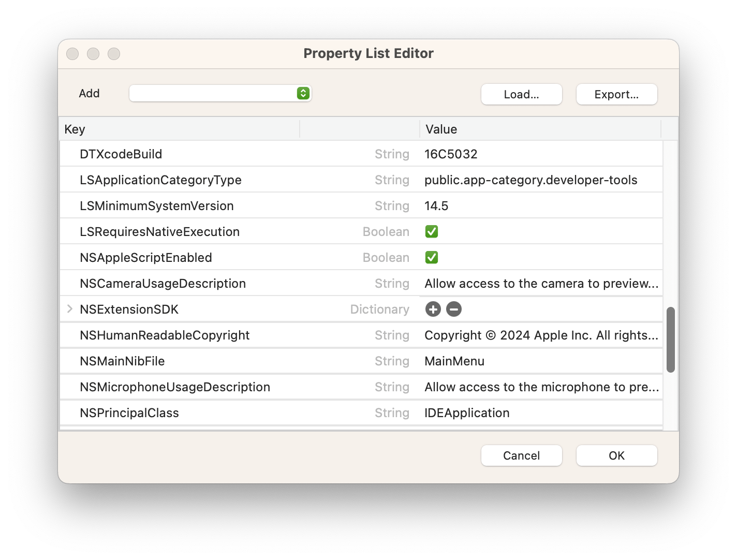The image size is (737, 560).
Task: Select the NSPrincipalClass value IDEApplication
Action: click(467, 412)
